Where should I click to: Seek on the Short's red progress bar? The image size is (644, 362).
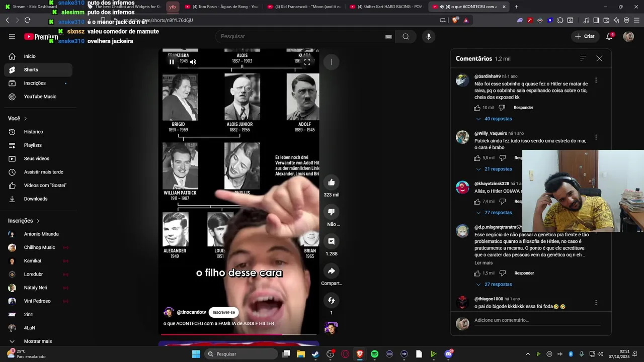click(x=239, y=334)
